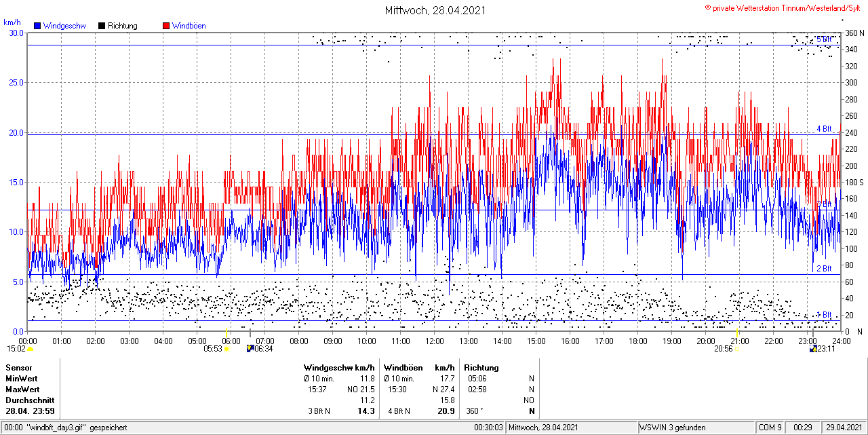Click the moonrise time '23:11'
The width and height of the screenshot is (868, 435).
827,349
